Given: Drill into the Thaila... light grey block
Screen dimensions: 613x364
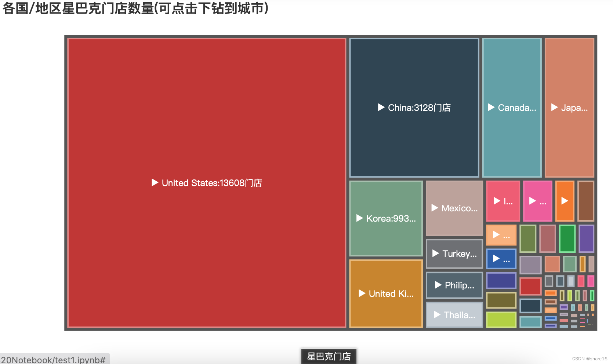Looking at the screenshot, I should click(x=454, y=315).
